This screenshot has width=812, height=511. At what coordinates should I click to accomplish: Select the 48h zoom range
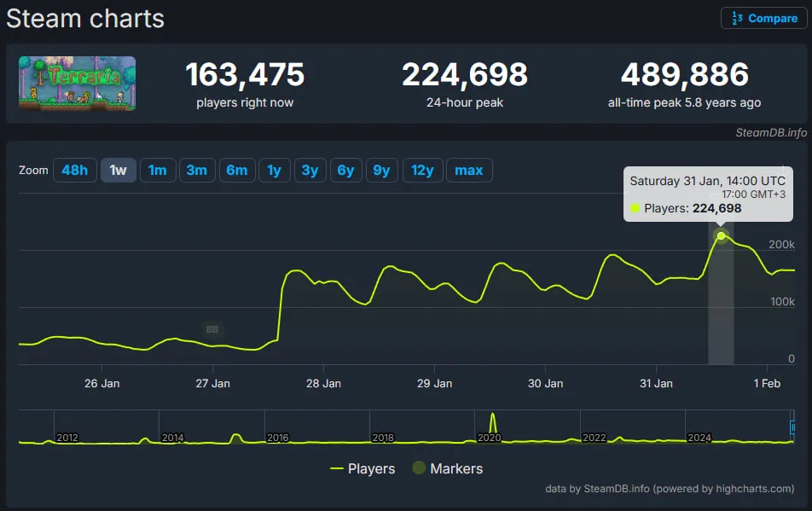pyautogui.click(x=74, y=171)
